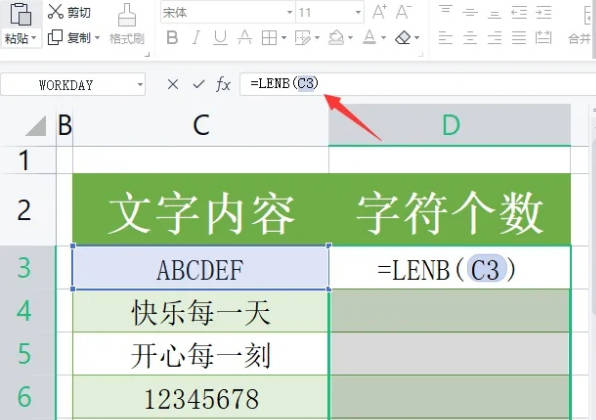Toggle italic formatting (I)
This screenshot has width=596, height=420.
[x=196, y=38]
